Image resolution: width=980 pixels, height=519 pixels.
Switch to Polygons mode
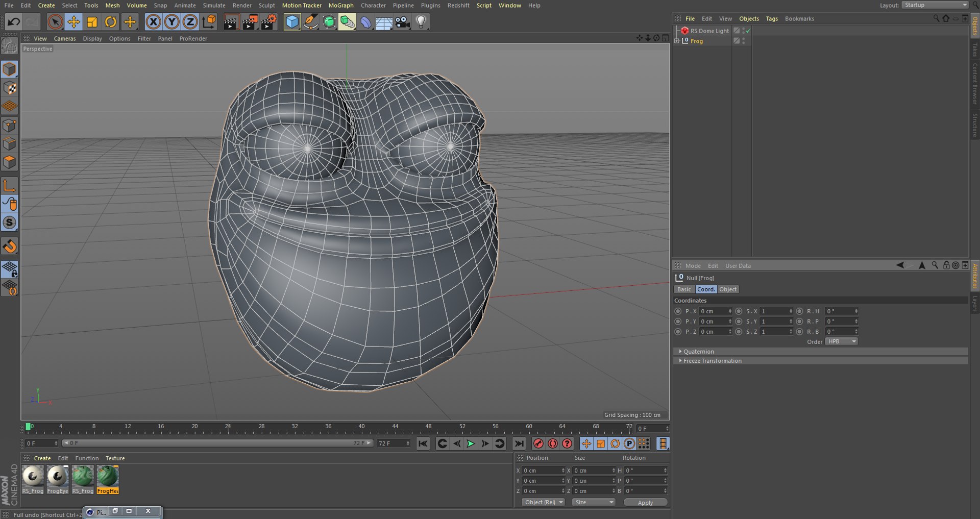coord(10,162)
